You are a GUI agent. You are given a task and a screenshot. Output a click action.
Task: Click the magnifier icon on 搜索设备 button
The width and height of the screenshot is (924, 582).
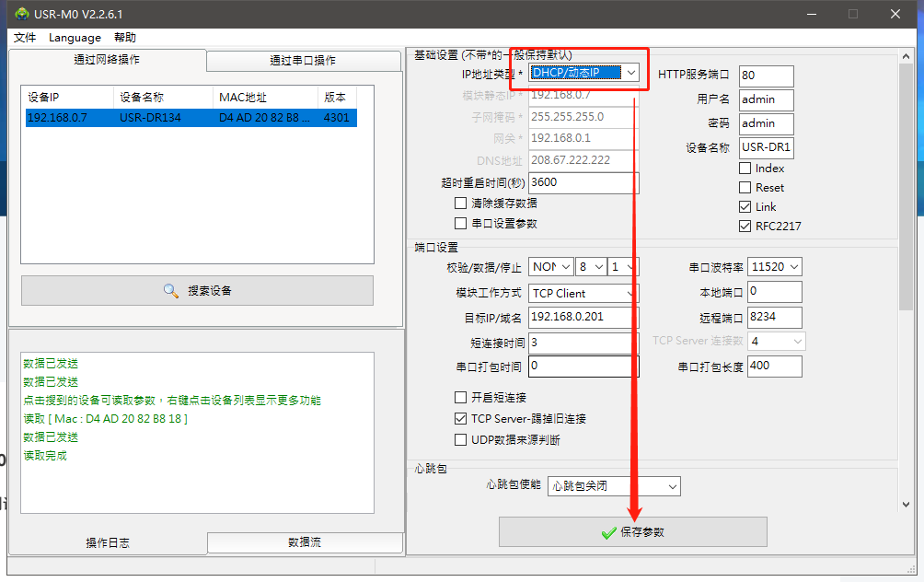(x=171, y=291)
